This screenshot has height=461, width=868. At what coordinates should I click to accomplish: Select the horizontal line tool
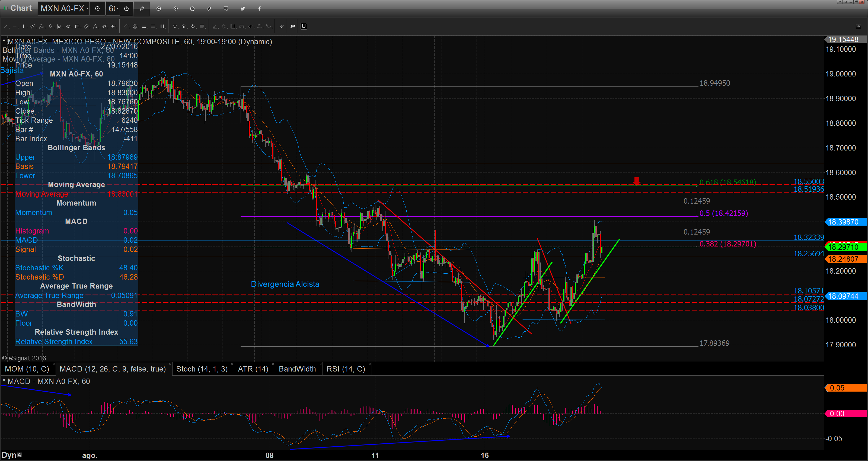[x=14, y=26]
